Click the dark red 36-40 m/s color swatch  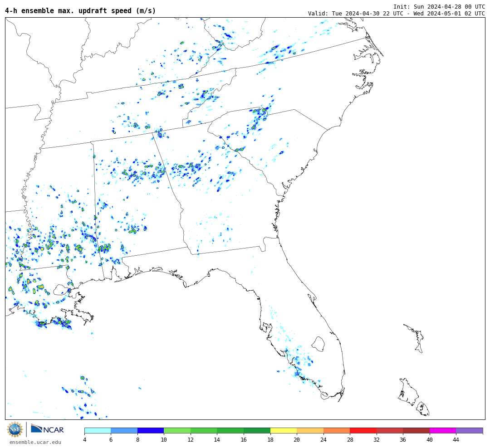[416, 430]
